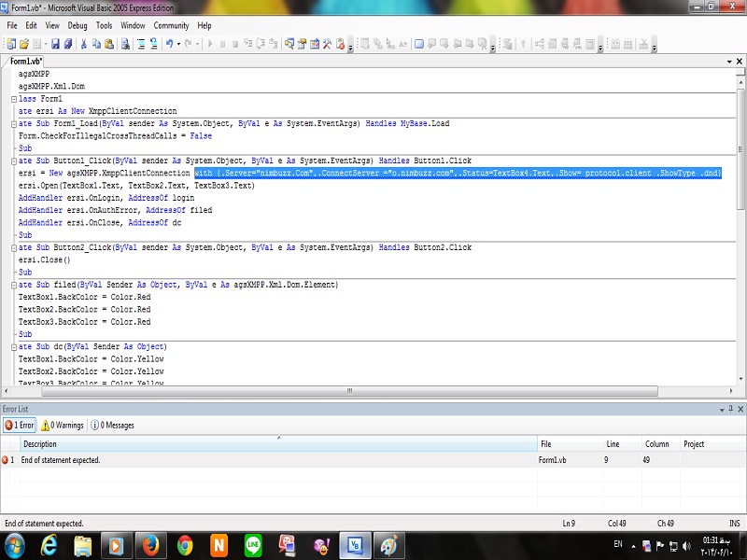Click the Find in Files icon
This screenshot has width=747, height=560.
coord(125,44)
